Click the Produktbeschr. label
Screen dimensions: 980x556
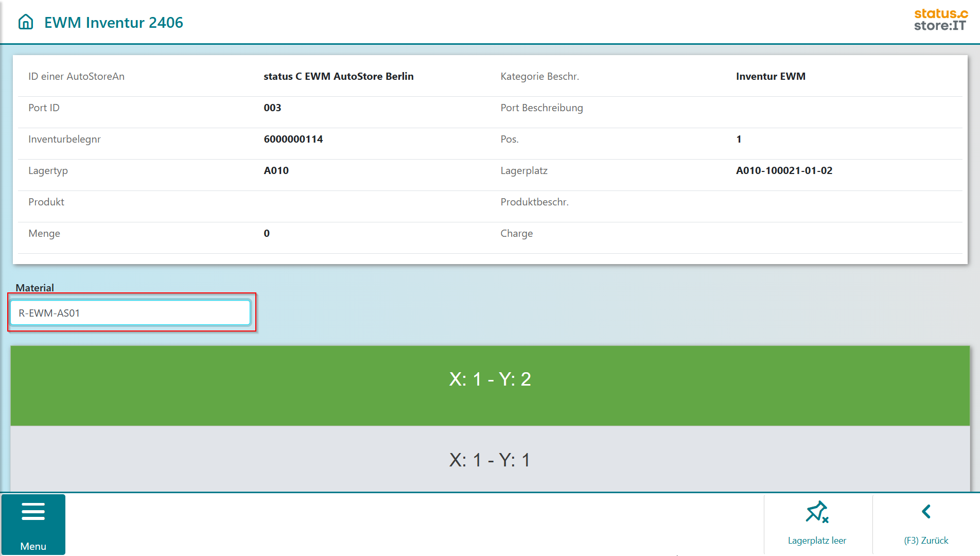click(x=534, y=202)
